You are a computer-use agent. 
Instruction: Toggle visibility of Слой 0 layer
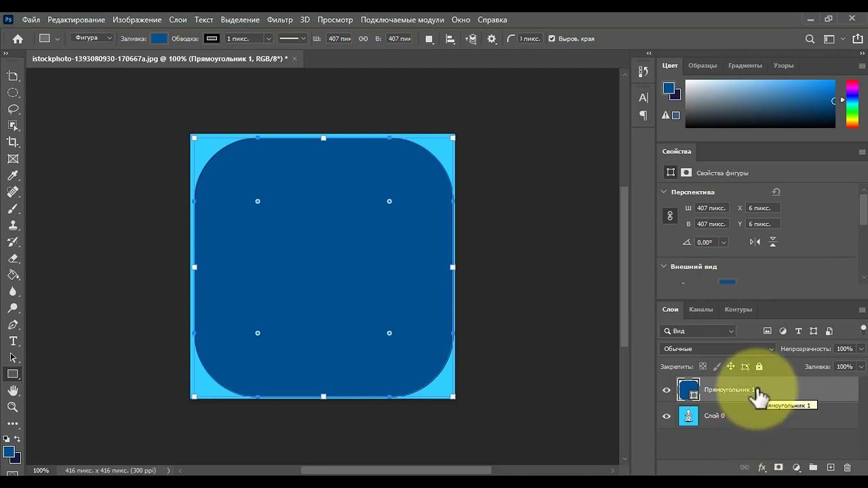coord(667,416)
